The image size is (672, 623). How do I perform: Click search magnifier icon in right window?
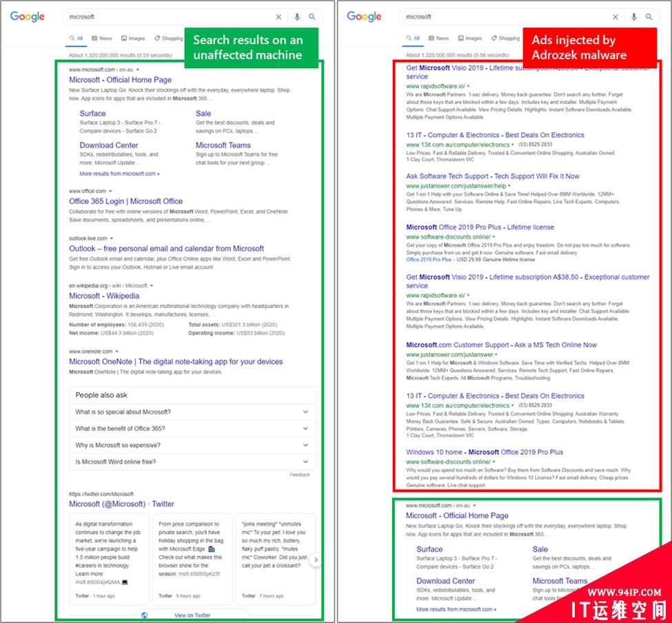[x=649, y=17]
